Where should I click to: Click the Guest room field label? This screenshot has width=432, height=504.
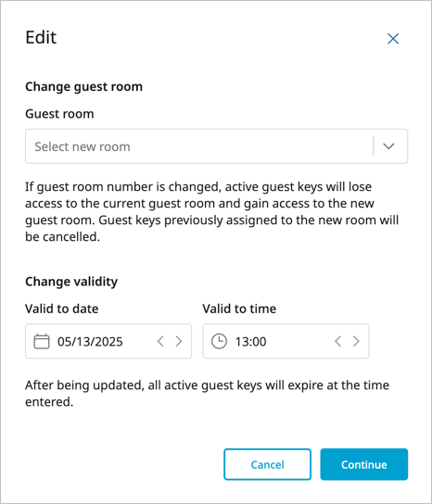59,114
